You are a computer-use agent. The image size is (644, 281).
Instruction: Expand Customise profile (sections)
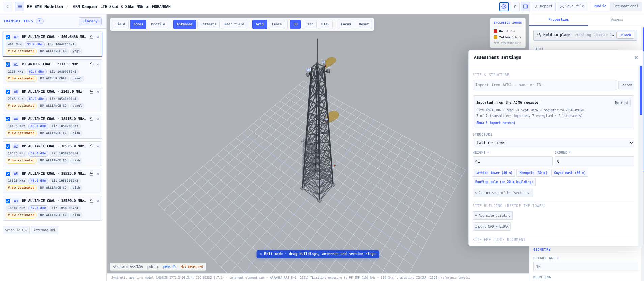pyautogui.click(x=503, y=193)
